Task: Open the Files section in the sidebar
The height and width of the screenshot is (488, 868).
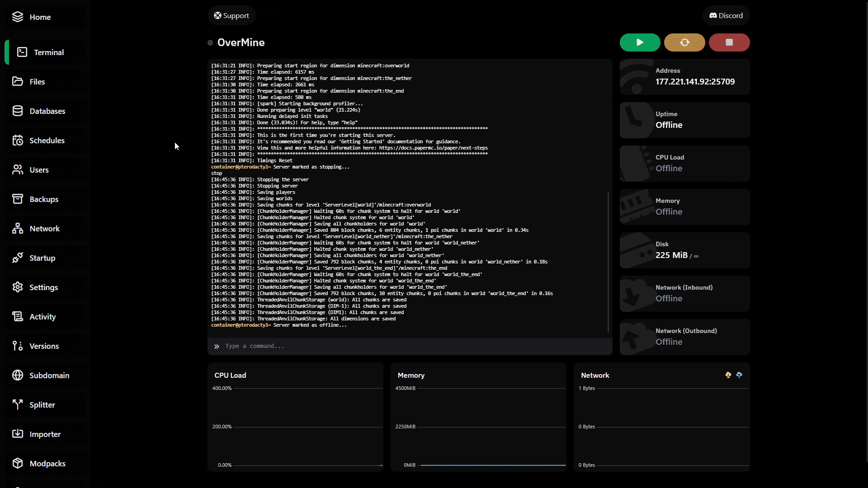Action: pos(37,82)
